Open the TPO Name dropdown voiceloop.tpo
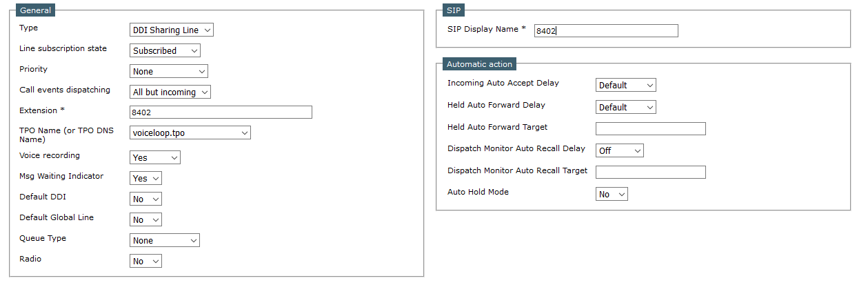Screen dimensions: 868x285 click(190, 132)
